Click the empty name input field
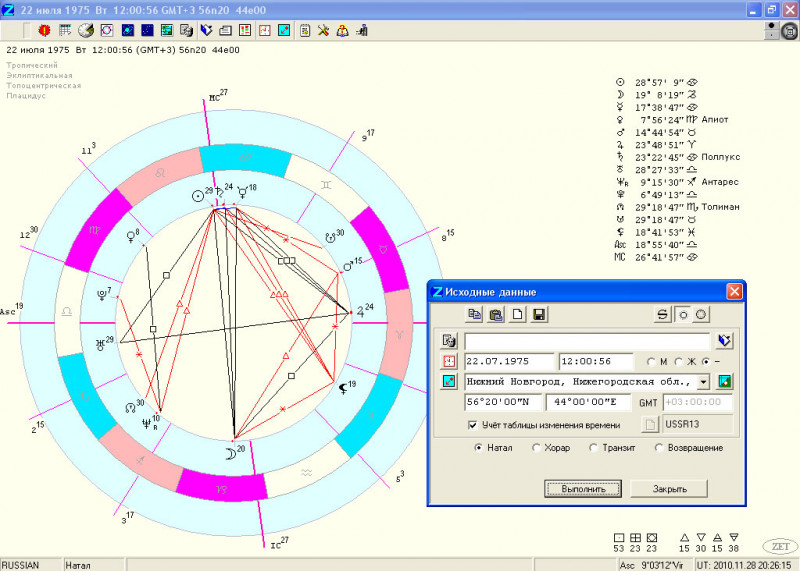 click(x=587, y=341)
